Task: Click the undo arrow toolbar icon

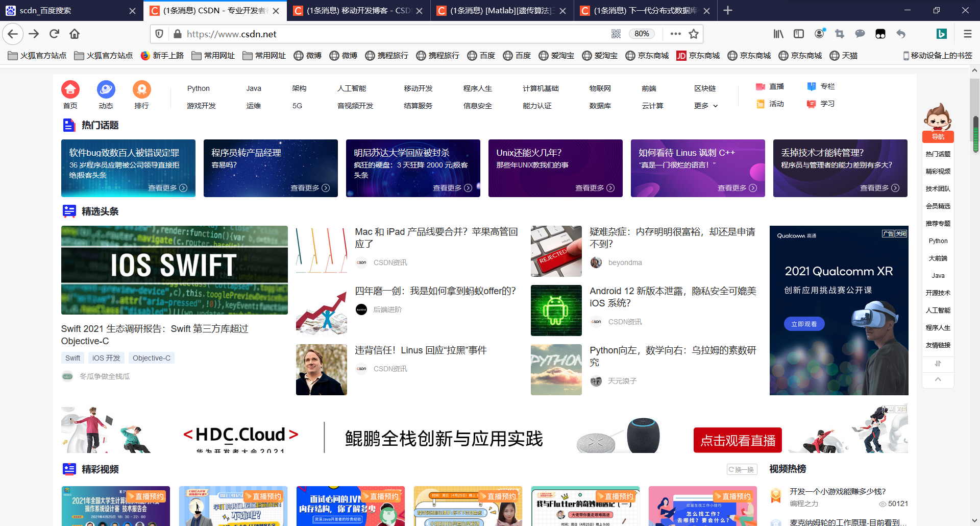Action: click(901, 34)
